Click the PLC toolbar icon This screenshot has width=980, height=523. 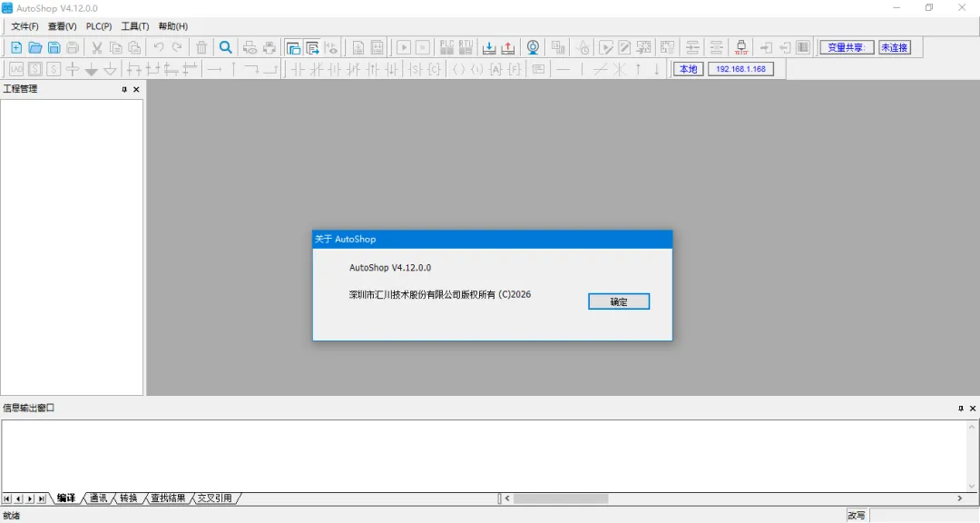coord(446,47)
